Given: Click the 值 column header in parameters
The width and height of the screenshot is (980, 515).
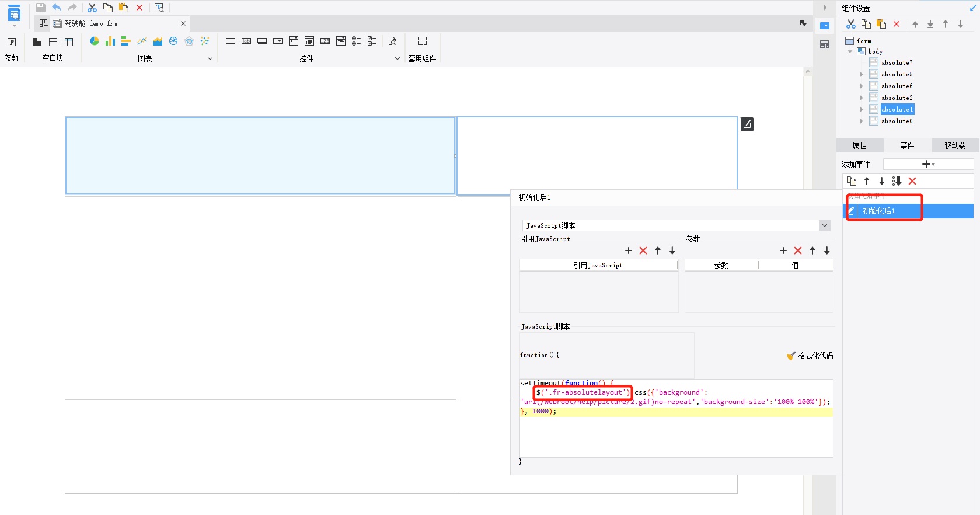Looking at the screenshot, I should (x=795, y=265).
